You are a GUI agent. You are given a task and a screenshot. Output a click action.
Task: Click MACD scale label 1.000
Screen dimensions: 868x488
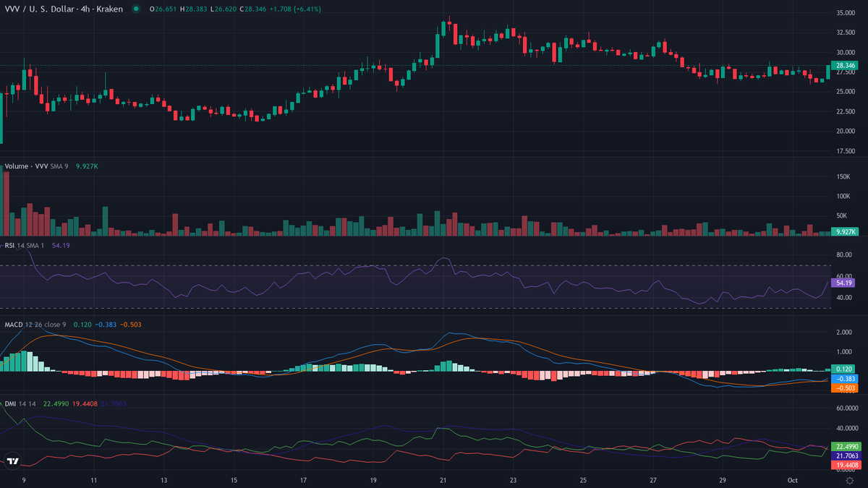tap(845, 352)
